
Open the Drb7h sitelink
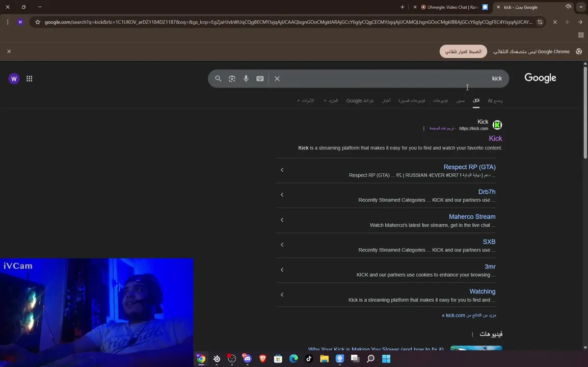pyautogui.click(x=487, y=192)
